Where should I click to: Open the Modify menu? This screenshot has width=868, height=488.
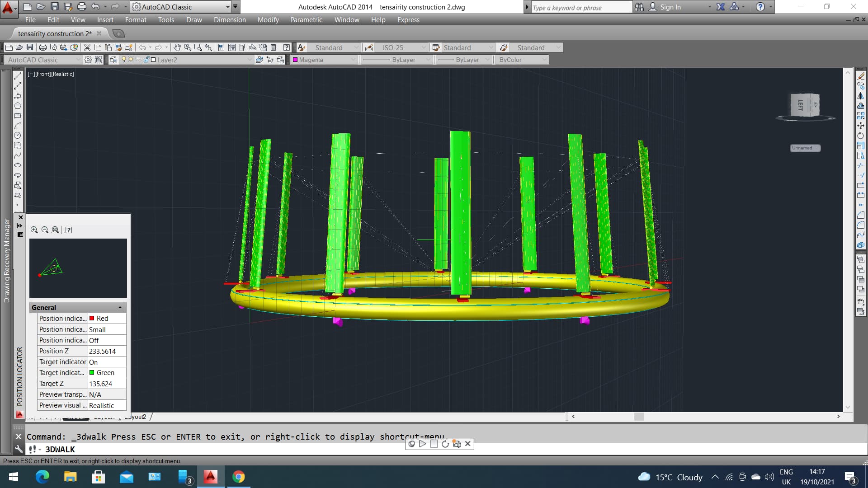point(268,20)
